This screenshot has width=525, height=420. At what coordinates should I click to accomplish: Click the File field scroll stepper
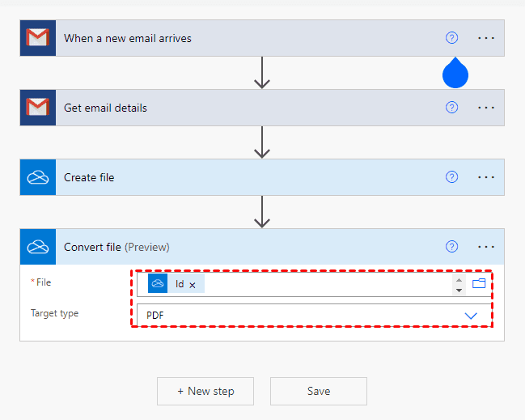tap(459, 284)
